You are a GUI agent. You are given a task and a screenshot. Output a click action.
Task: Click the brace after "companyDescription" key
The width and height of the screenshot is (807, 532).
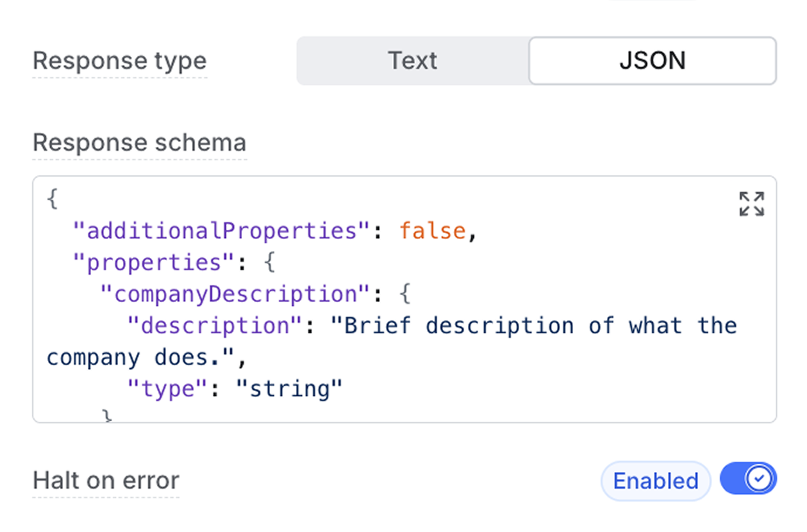click(x=405, y=294)
